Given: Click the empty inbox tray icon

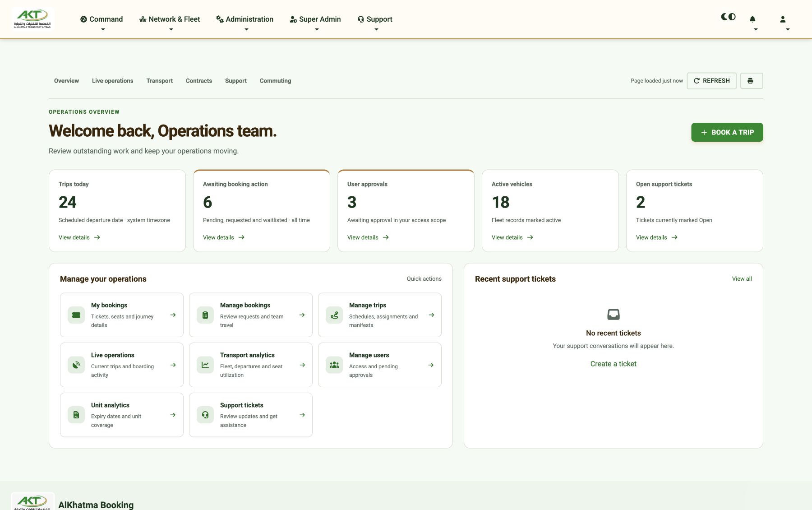Looking at the screenshot, I should tap(614, 314).
